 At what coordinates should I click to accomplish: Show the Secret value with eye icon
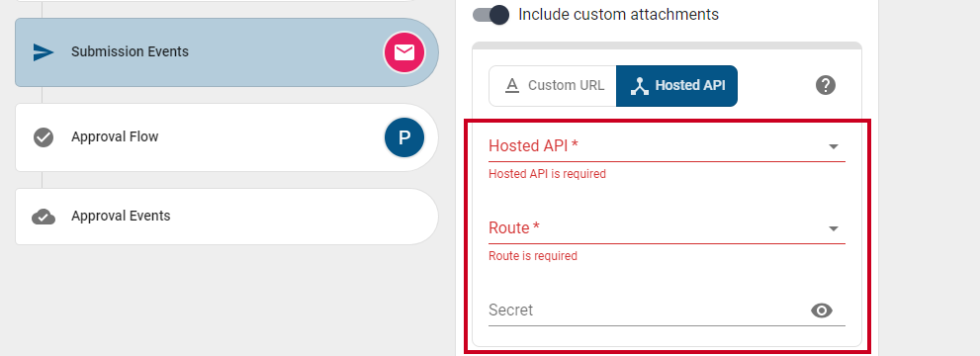click(x=822, y=311)
